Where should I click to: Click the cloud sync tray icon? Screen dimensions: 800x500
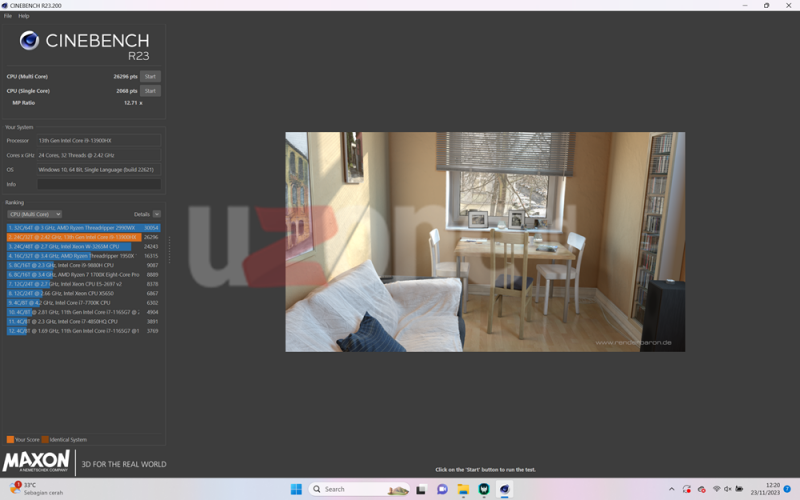pos(702,489)
